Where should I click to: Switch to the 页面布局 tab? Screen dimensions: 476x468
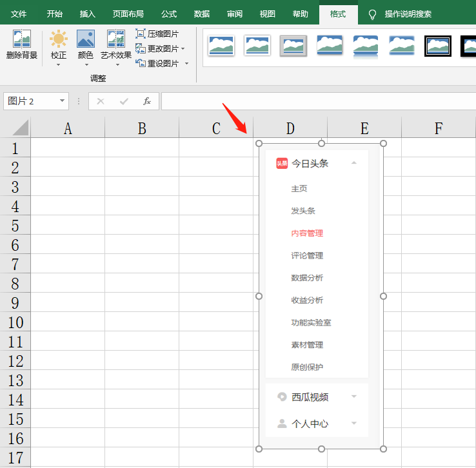128,14
